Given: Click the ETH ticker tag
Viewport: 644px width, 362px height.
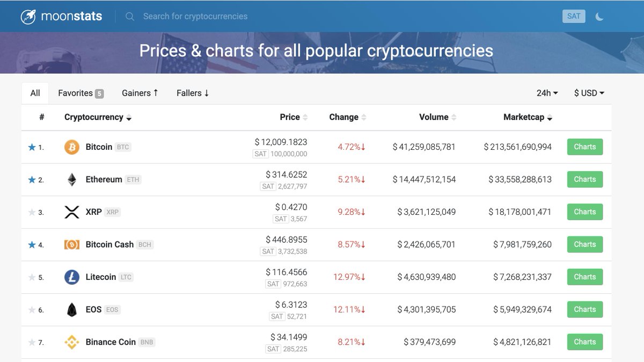Looking at the screenshot, I should pyautogui.click(x=133, y=179).
